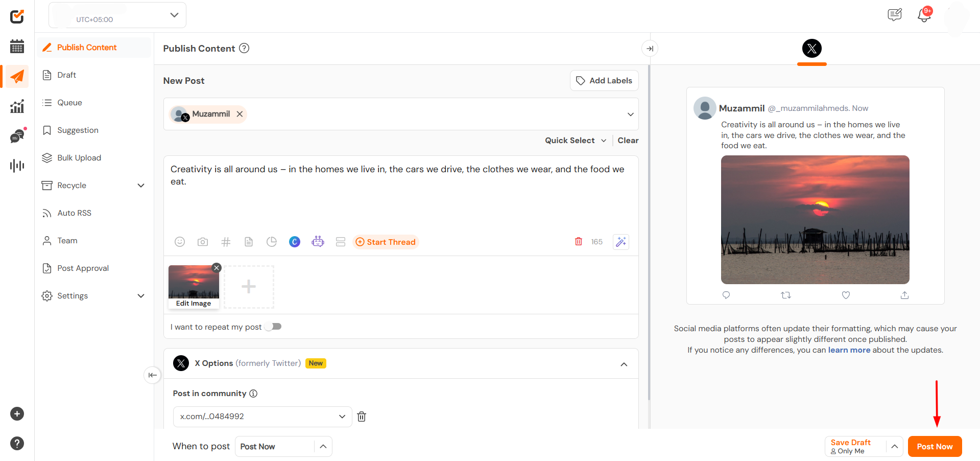Open the community selection dropdown
Screen dimensions: 980x461
pyautogui.click(x=262, y=417)
